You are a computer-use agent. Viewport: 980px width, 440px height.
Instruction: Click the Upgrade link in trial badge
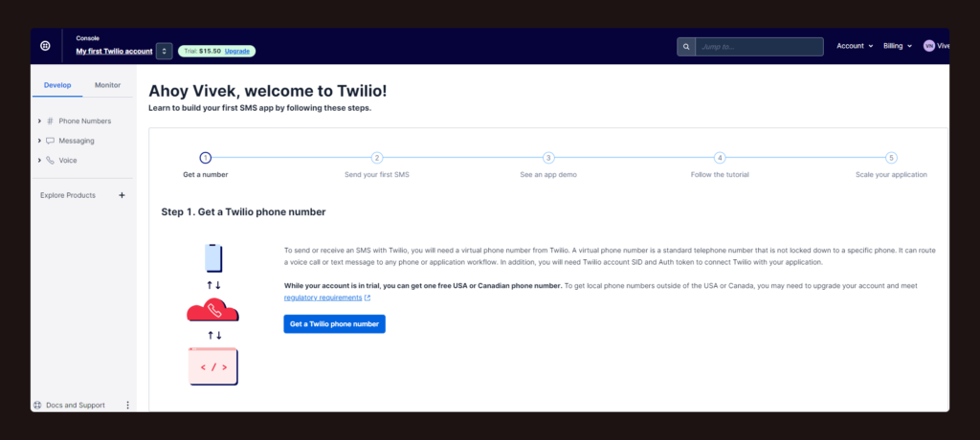[x=237, y=52]
